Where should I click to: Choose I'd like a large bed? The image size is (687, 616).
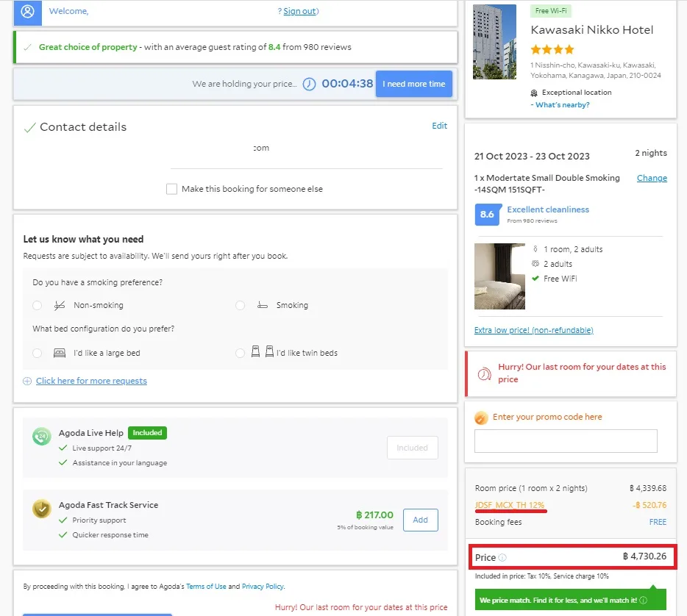click(x=38, y=353)
